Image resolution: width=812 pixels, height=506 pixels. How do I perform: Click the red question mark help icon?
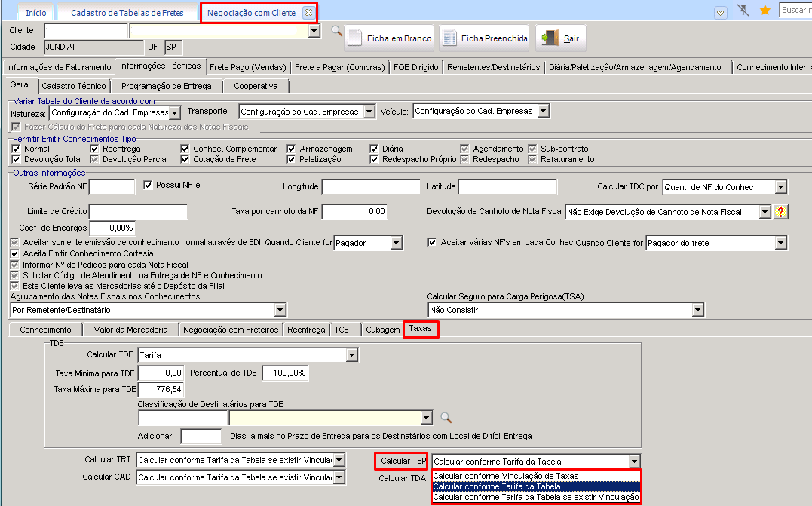point(780,212)
